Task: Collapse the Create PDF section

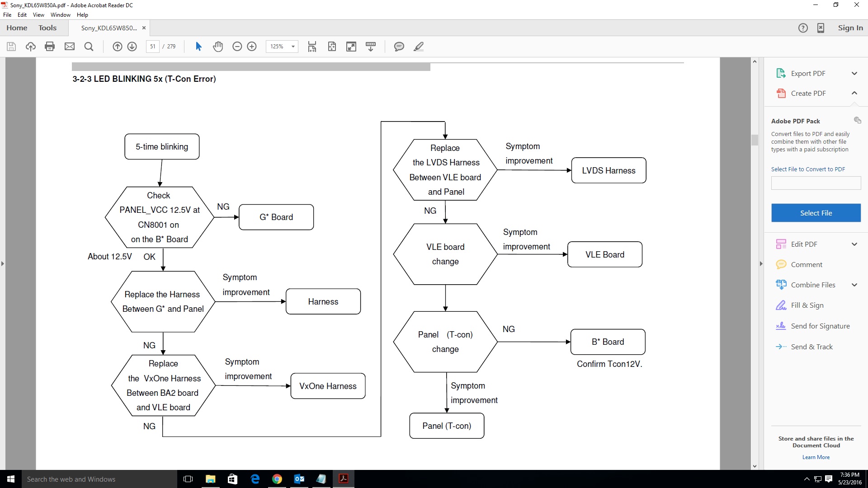Action: [x=854, y=93]
